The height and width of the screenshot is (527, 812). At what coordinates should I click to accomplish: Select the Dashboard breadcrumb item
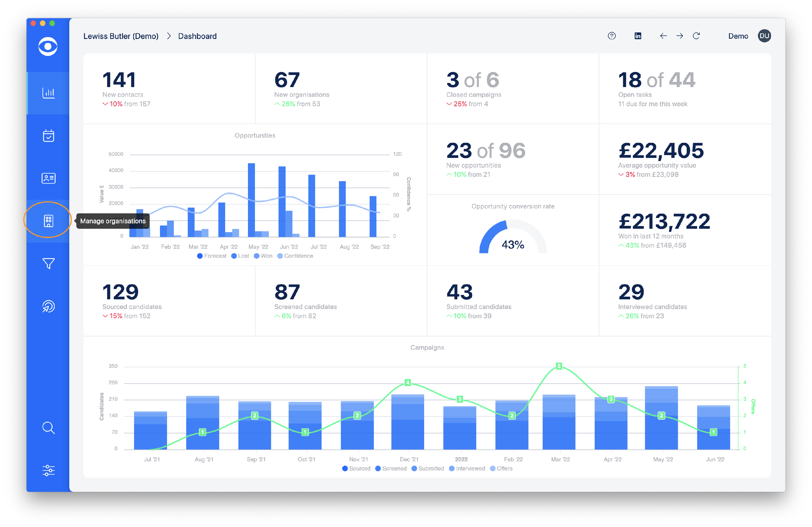tap(197, 36)
